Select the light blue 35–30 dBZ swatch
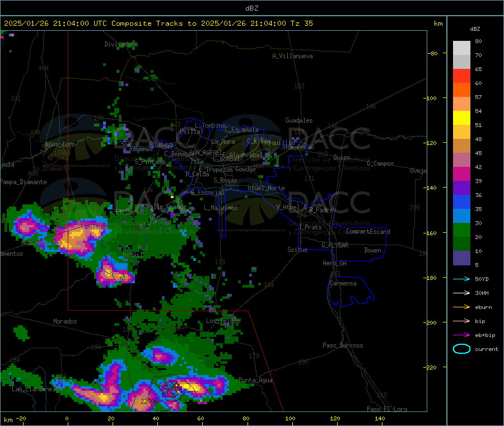The width and height of the screenshot is (504, 426). [x=461, y=216]
